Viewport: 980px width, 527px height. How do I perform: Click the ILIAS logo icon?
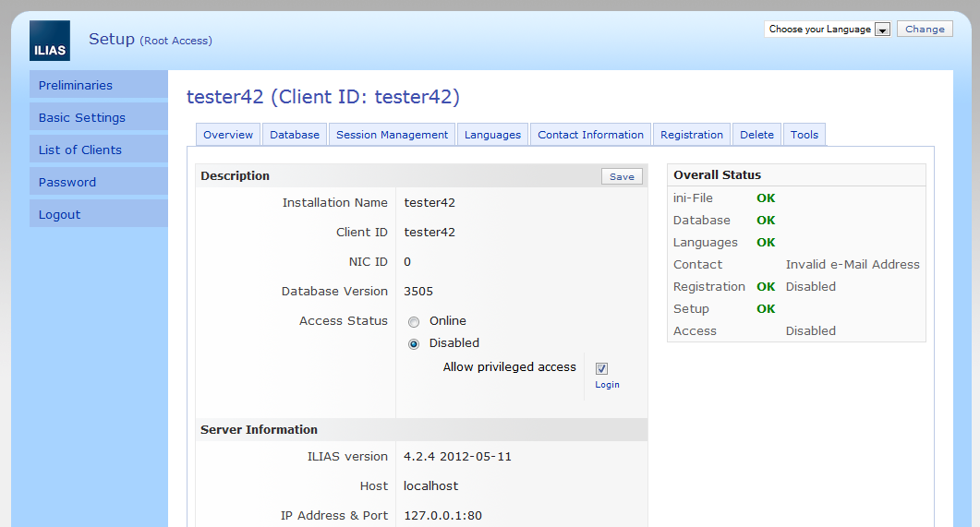[x=49, y=41]
